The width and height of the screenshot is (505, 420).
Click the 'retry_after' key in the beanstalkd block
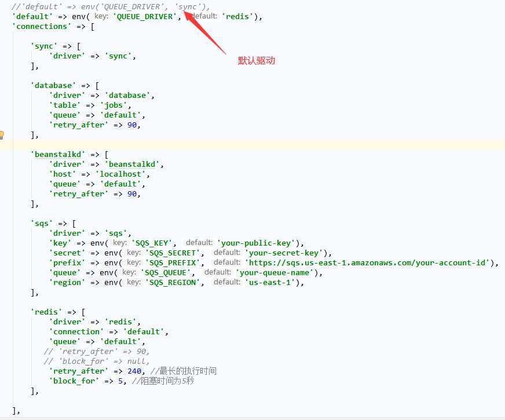coord(79,193)
